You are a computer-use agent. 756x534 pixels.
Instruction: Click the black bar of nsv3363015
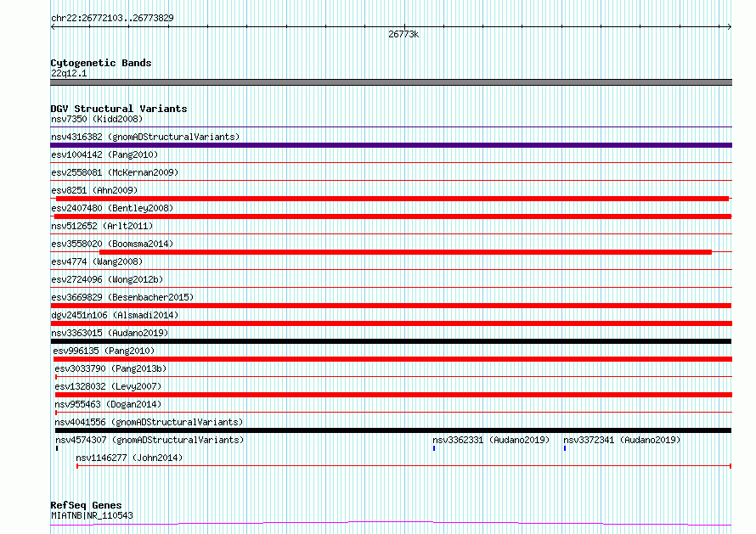(391, 341)
